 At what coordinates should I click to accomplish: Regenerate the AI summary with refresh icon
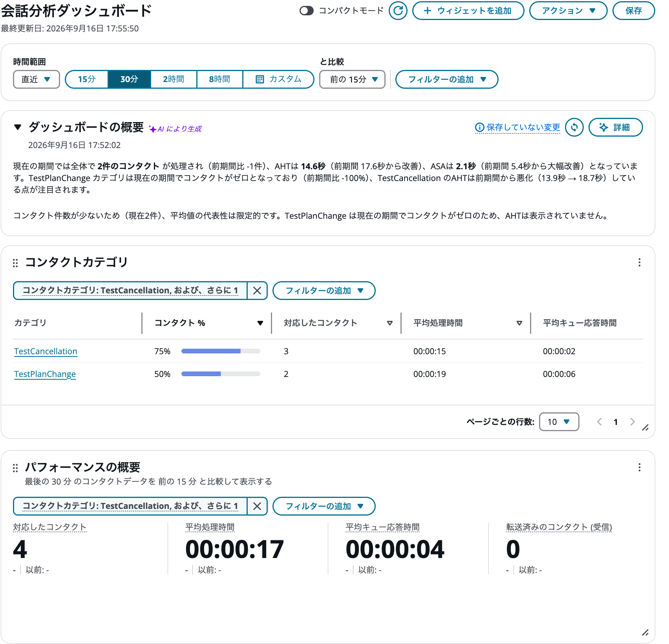point(574,127)
